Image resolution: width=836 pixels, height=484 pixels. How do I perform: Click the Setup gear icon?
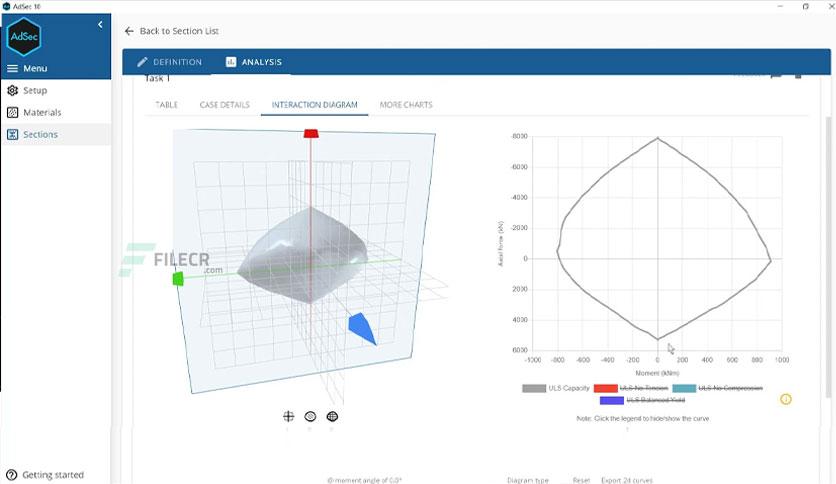point(12,91)
